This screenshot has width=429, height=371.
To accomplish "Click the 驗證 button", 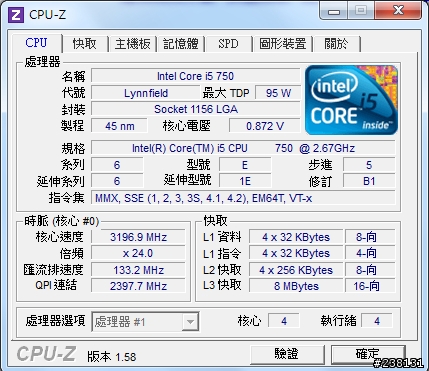I will click(287, 354).
